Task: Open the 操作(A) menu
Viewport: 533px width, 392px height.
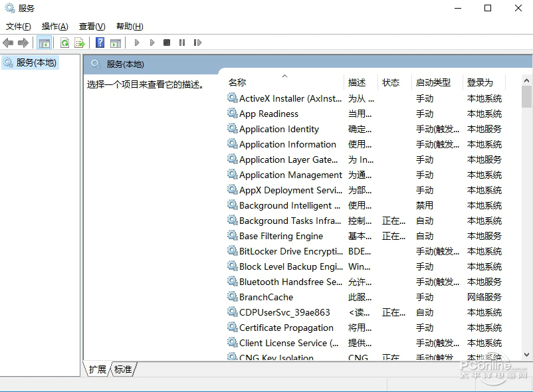Action: point(54,26)
